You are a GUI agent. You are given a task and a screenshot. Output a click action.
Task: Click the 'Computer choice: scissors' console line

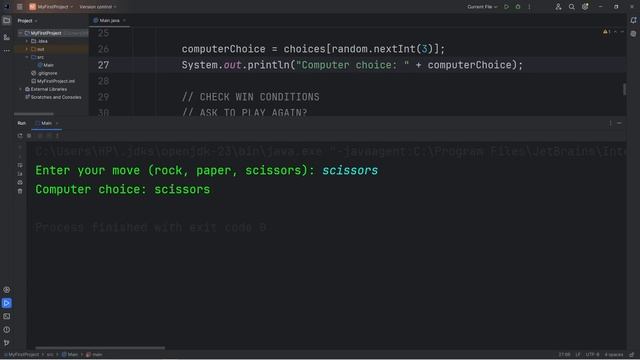(122, 189)
